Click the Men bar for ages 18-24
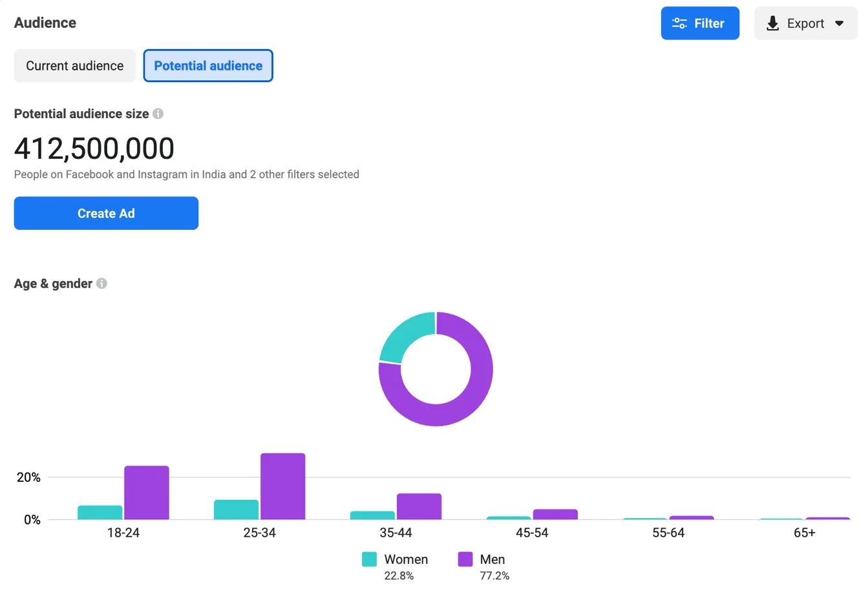The height and width of the screenshot is (611, 868). coord(147,492)
